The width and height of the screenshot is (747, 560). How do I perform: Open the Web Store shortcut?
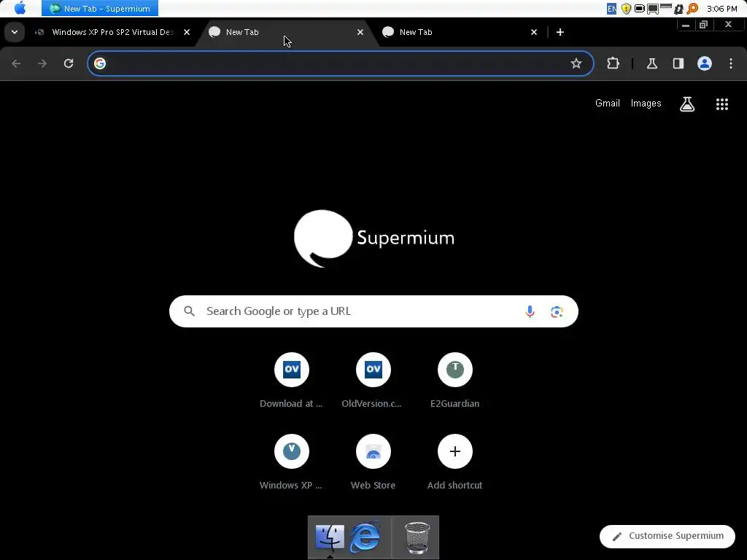pyautogui.click(x=373, y=462)
